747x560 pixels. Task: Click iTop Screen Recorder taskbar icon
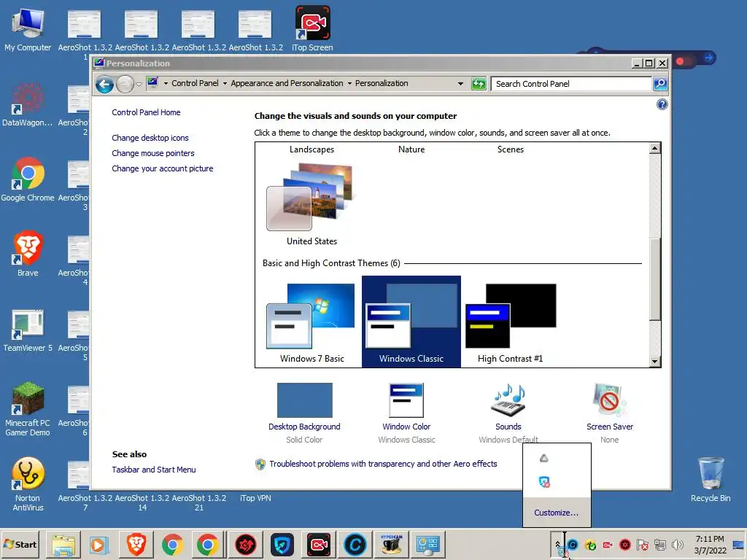click(318, 544)
